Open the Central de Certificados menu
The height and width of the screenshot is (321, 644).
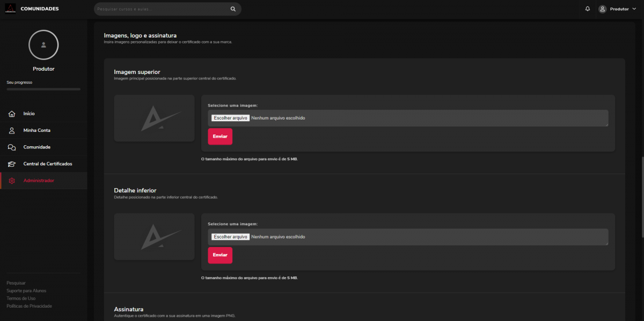47,164
